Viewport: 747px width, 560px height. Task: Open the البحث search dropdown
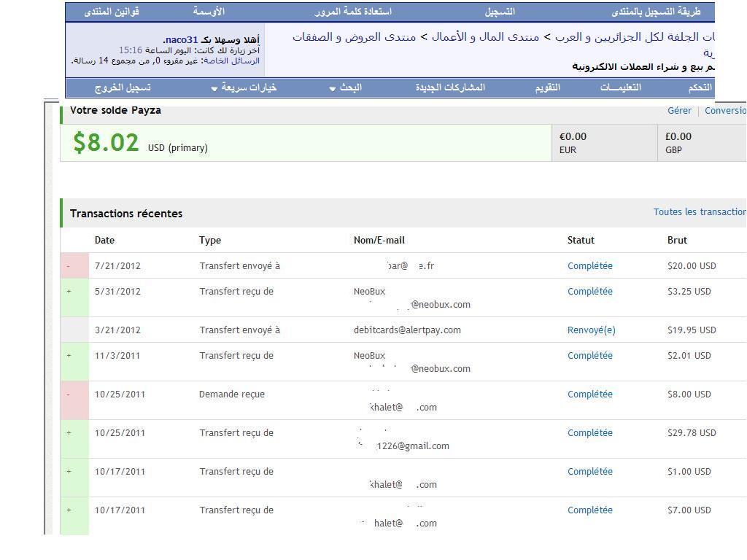pos(346,87)
